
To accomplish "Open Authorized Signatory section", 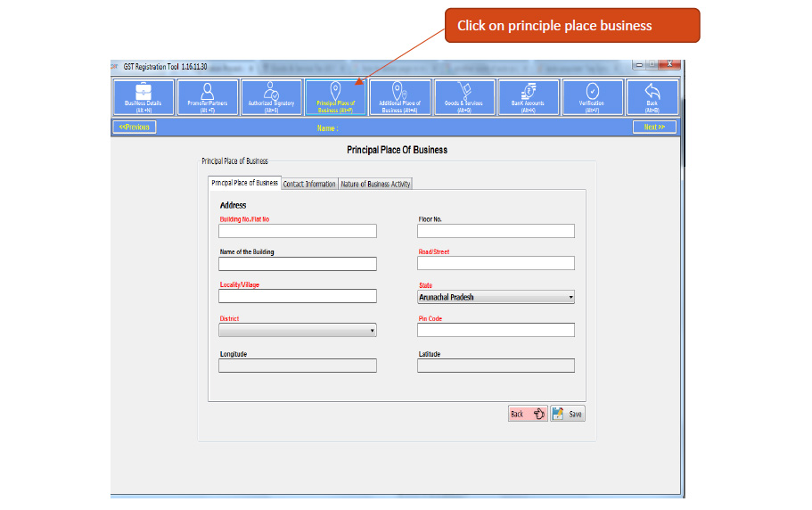I will (272, 97).
